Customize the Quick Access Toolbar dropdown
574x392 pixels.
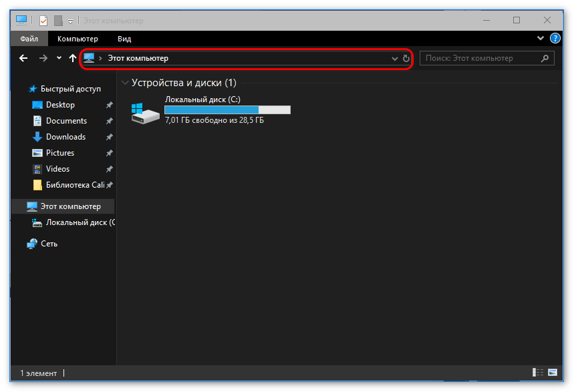71,21
